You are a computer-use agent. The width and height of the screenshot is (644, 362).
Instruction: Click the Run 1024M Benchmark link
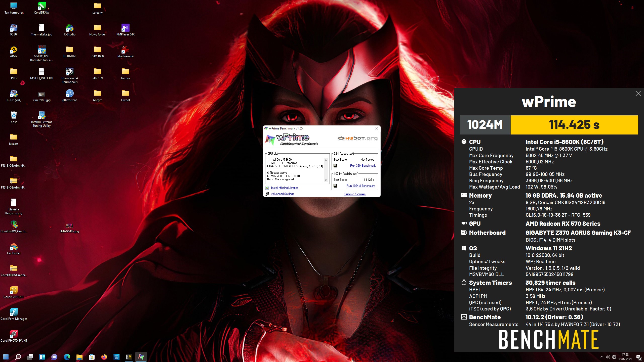coord(361,186)
